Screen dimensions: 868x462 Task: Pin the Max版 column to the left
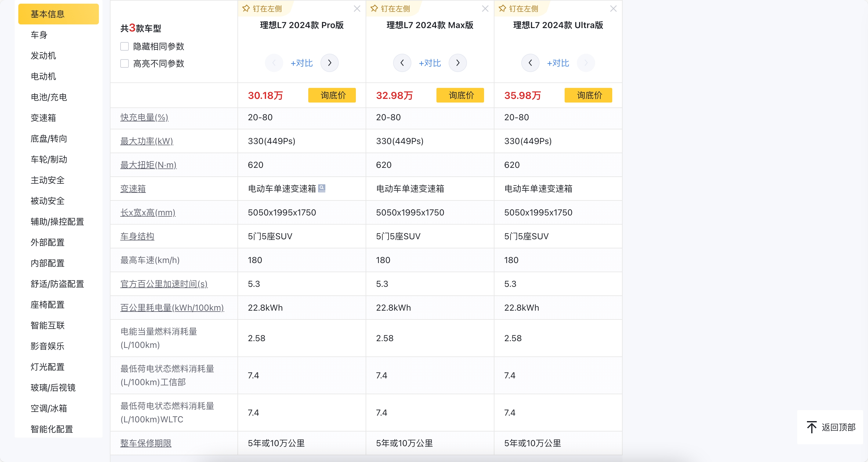tap(391, 9)
